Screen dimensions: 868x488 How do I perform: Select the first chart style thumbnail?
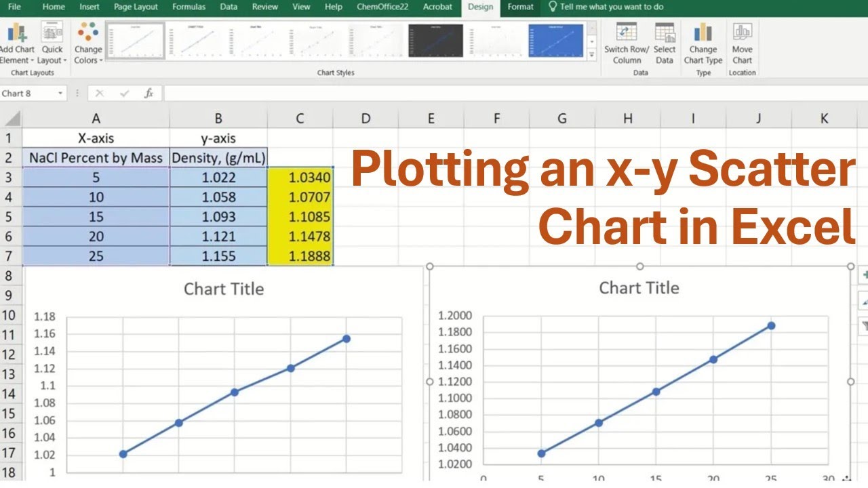coord(136,41)
